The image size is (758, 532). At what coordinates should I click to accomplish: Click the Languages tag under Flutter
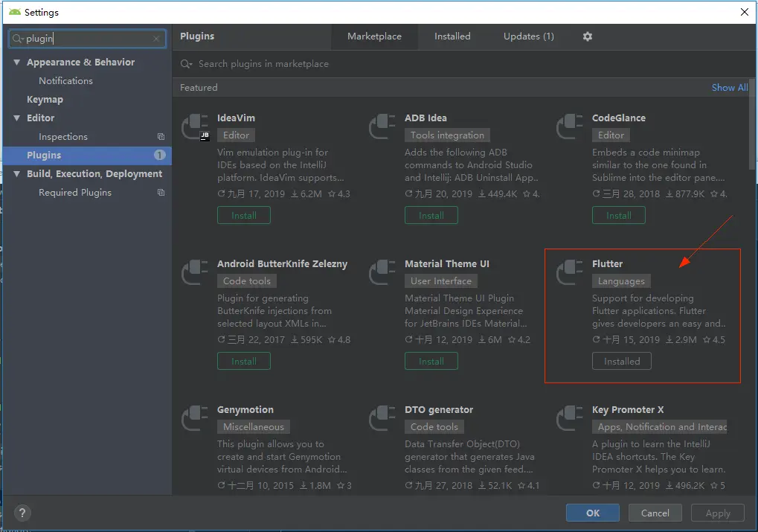(x=621, y=281)
